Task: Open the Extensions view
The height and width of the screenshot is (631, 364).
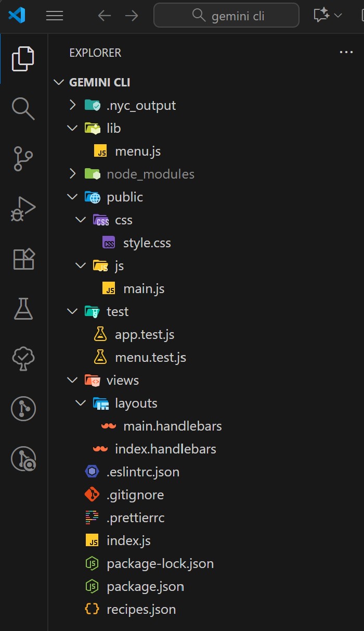Action: tap(23, 259)
